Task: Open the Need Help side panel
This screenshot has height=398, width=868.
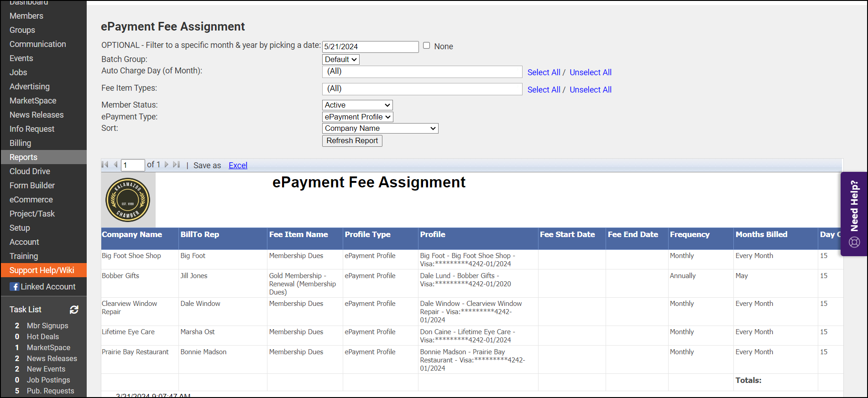Action: 854,213
